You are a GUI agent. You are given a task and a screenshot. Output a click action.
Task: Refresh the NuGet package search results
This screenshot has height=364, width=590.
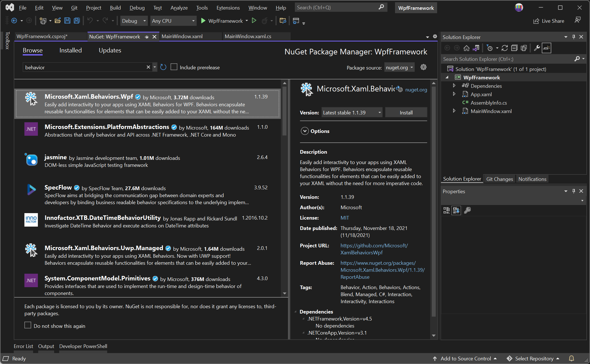pos(163,67)
